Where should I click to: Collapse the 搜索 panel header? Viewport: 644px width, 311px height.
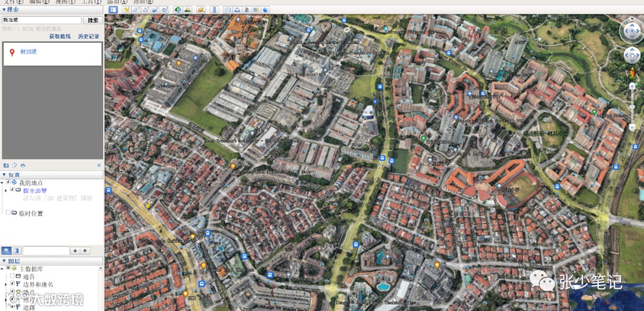51,9
